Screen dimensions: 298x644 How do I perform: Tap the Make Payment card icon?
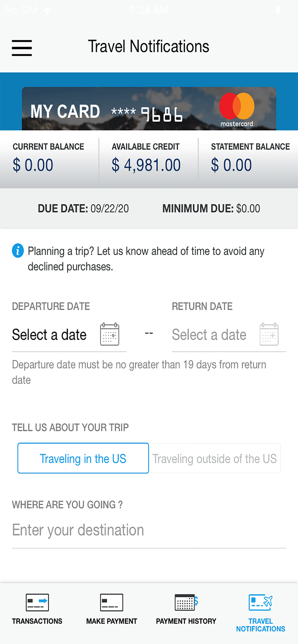(x=112, y=603)
